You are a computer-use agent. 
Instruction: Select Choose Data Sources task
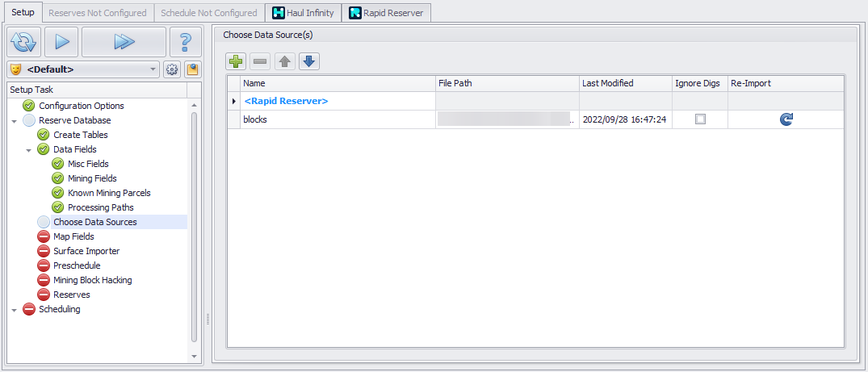click(x=95, y=222)
